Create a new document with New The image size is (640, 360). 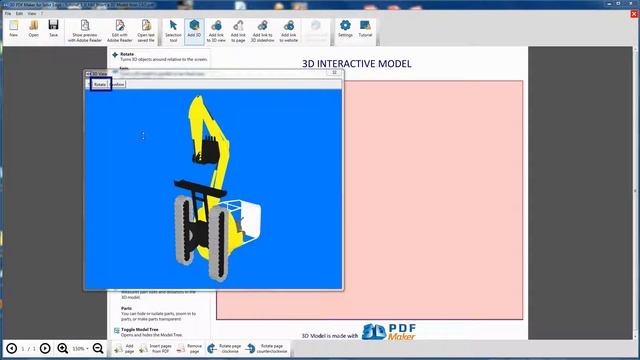[x=13, y=29]
